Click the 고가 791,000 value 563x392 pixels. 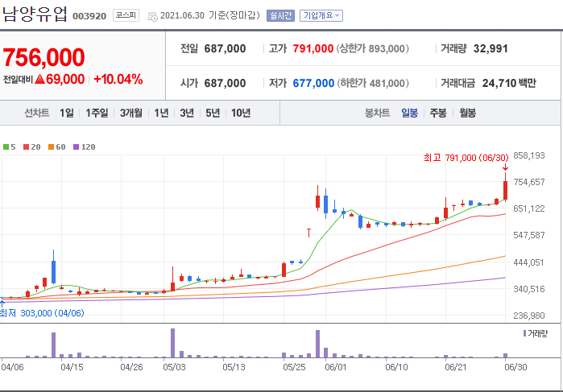313,48
